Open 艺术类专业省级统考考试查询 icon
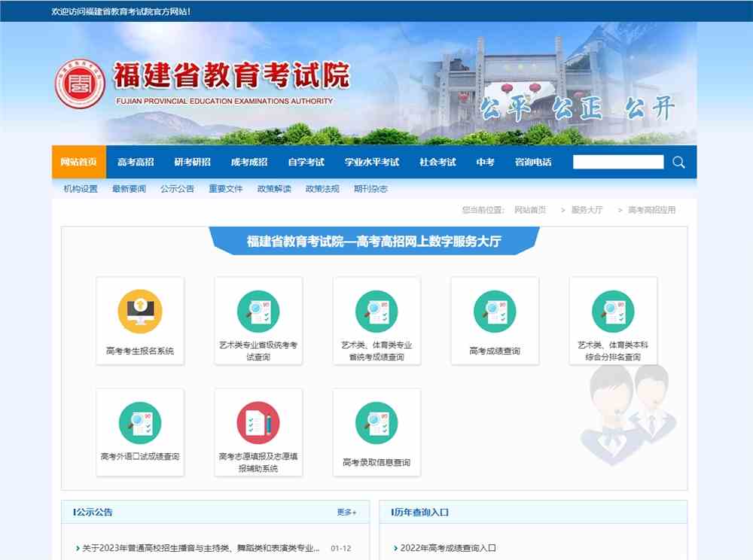 point(258,312)
